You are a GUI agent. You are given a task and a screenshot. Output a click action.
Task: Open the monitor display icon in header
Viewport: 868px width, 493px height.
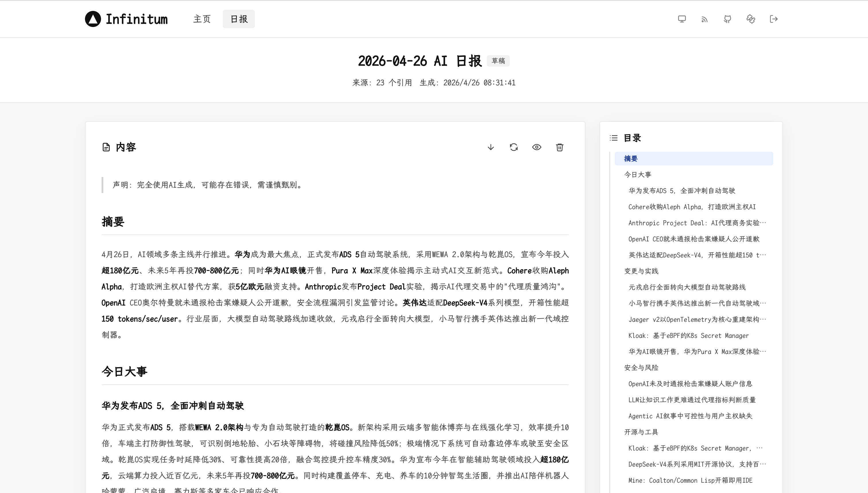[x=682, y=19]
